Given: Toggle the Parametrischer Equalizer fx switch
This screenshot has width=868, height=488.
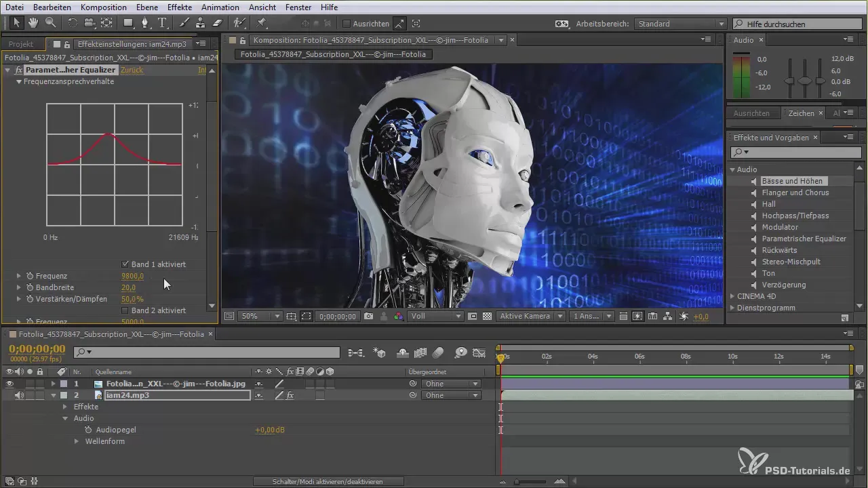Looking at the screenshot, I should point(19,70).
